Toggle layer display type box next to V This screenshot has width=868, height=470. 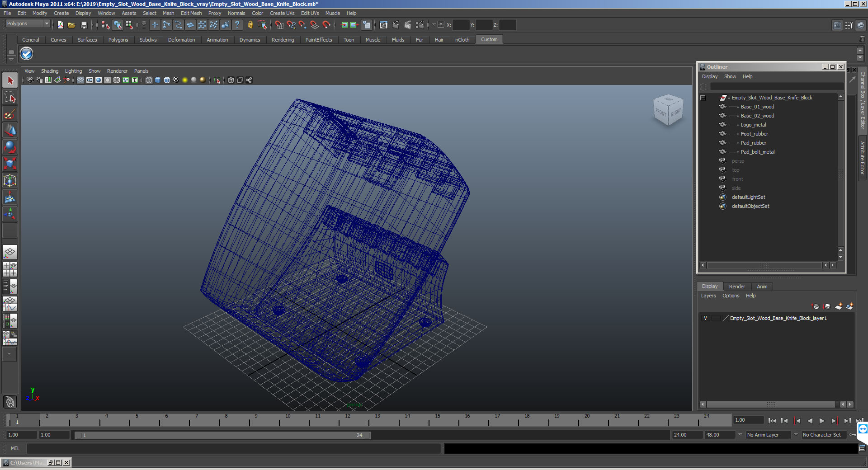[716, 318]
